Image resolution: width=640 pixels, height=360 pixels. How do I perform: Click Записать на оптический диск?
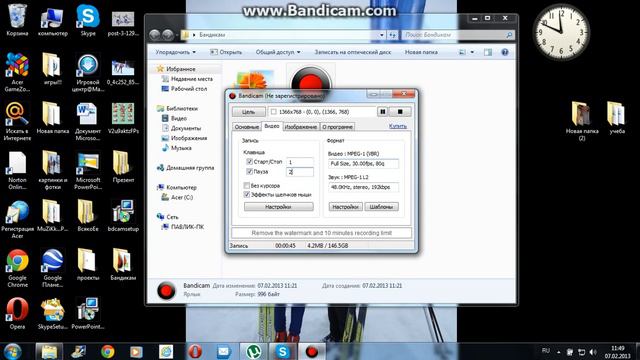[x=353, y=52]
